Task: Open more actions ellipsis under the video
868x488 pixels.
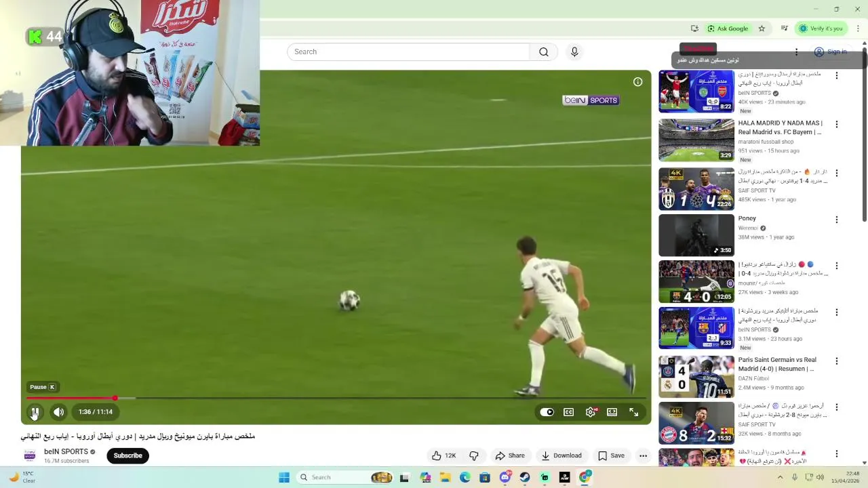Action: point(643,455)
